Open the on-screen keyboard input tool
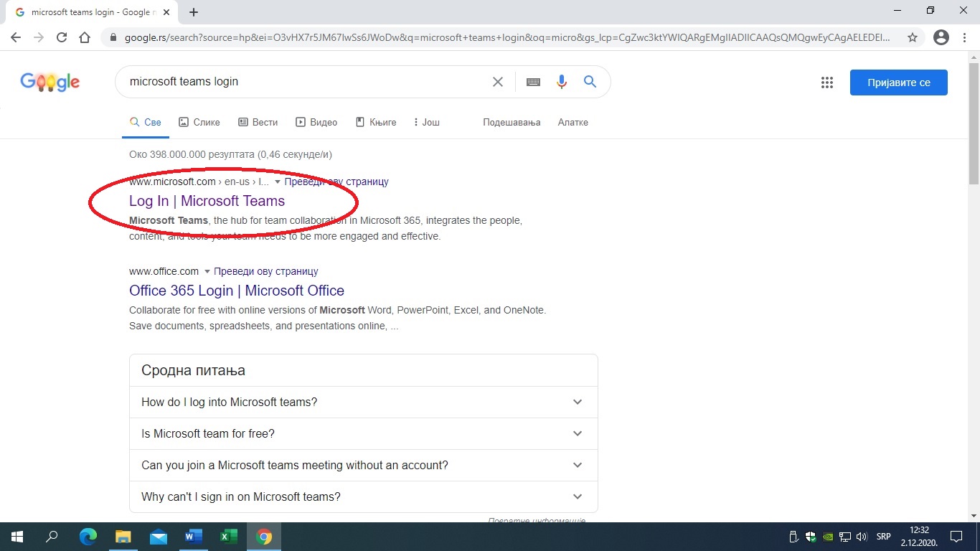Screen dimensions: 980x551 (533, 82)
